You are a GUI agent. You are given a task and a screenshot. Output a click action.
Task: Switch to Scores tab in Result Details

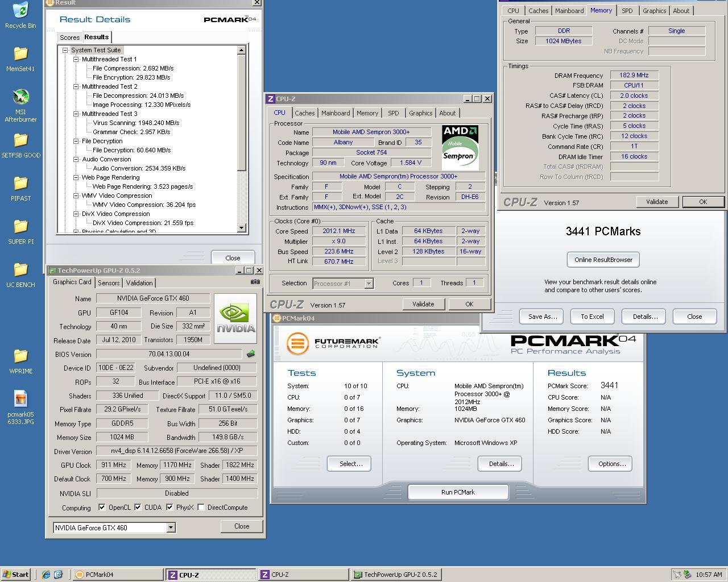[x=69, y=38]
